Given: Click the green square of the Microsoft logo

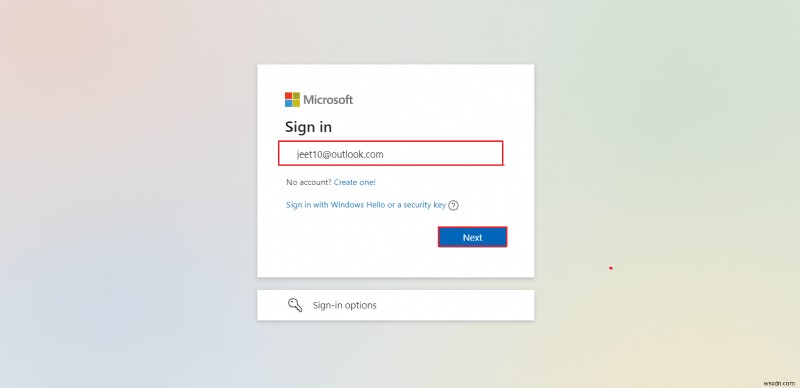Looking at the screenshot, I should 296,95.
